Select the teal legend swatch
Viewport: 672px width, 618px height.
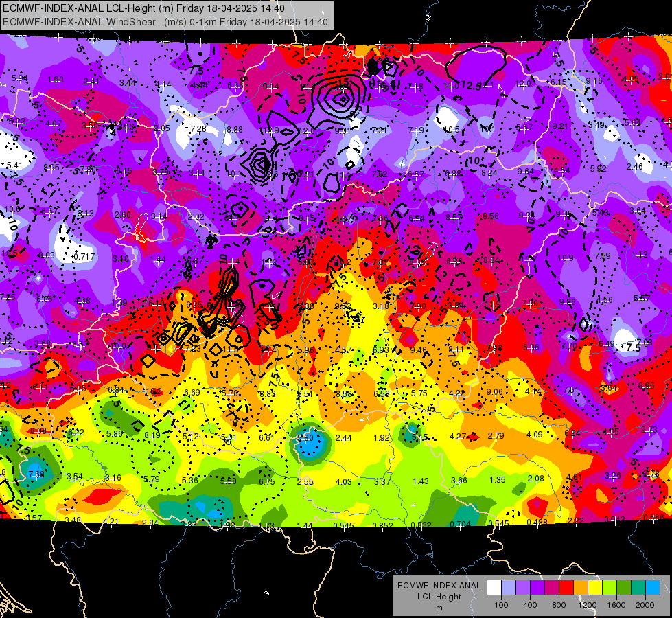[x=638, y=587]
